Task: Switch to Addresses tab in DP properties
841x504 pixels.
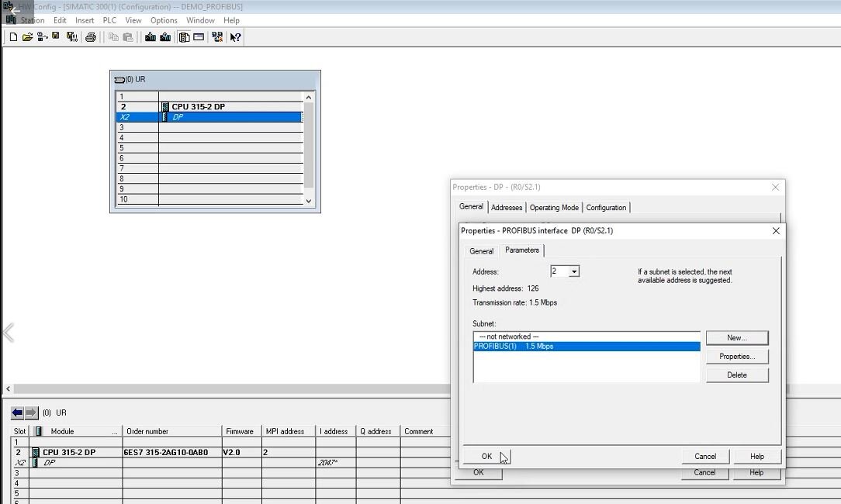Action: 507,208
